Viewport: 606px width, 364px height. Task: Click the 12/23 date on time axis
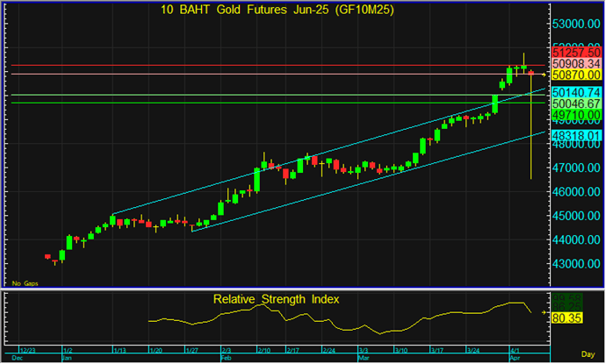(x=26, y=349)
